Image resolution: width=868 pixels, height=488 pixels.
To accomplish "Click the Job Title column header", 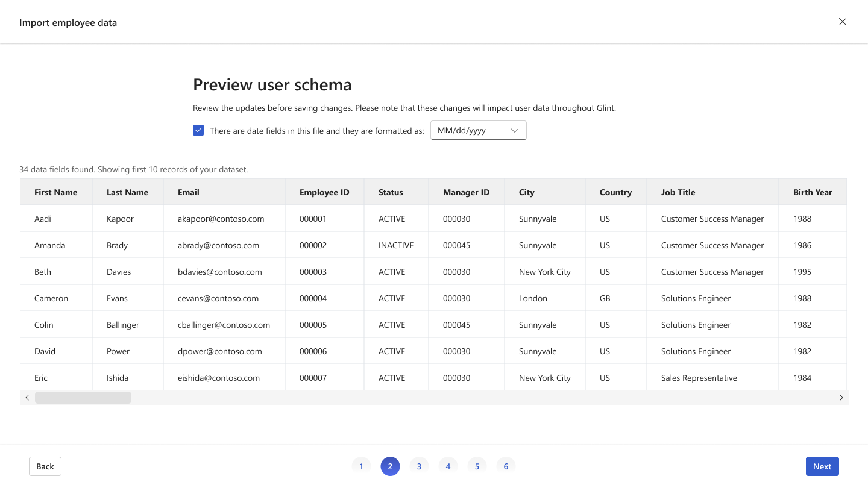I will pos(712,192).
